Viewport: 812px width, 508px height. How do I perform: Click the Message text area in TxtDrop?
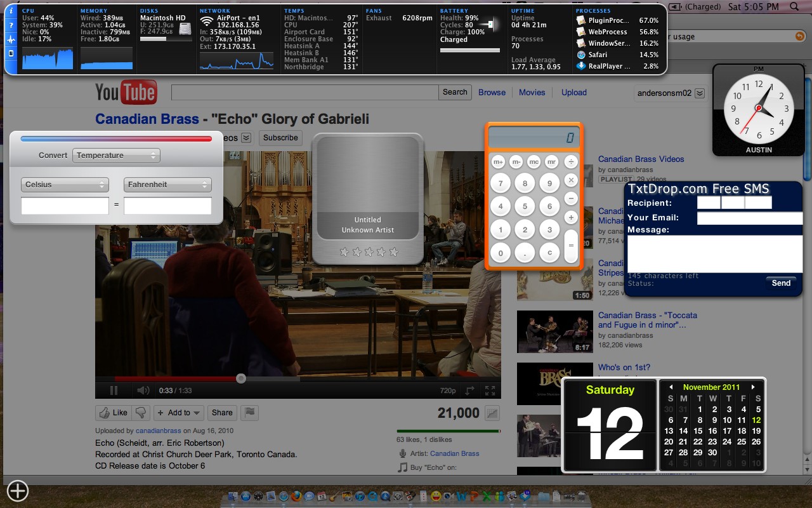(715, 254)
